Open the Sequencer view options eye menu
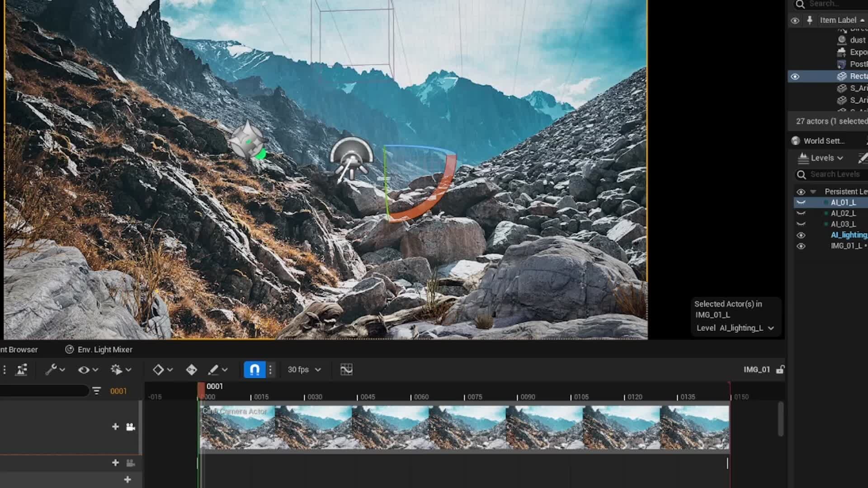Viewport: 868px width, 488px height. [x=88, y=370]
